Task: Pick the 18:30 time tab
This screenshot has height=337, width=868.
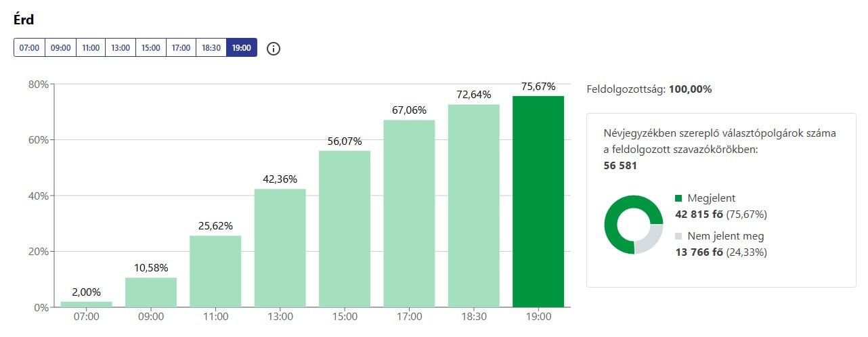Action: pos(211,48)
